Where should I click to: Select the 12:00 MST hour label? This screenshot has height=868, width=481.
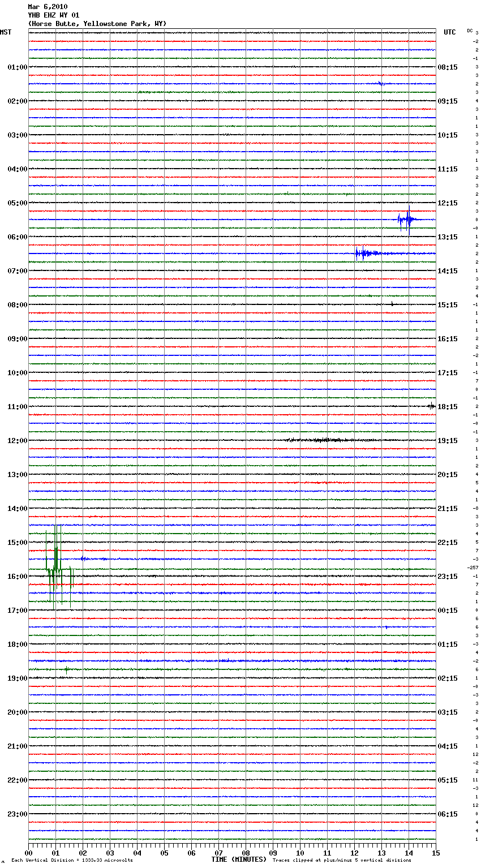pyautogui.click(x=18, y=441)
